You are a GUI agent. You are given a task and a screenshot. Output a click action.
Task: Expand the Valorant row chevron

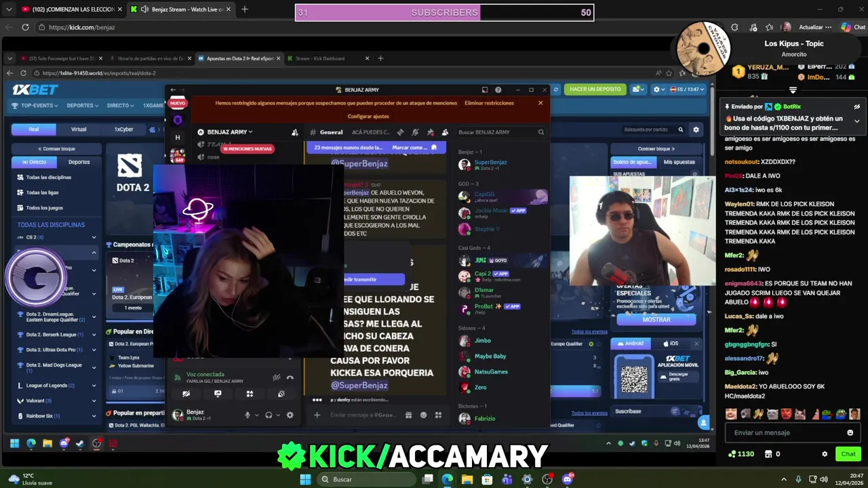point(94,401)
